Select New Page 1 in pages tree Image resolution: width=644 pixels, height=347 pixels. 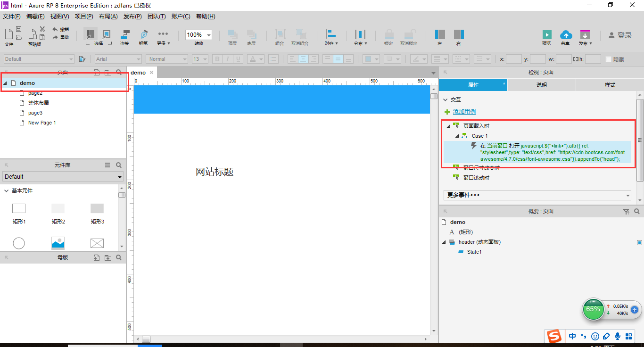pyautogui.click(x=42, y=123)
